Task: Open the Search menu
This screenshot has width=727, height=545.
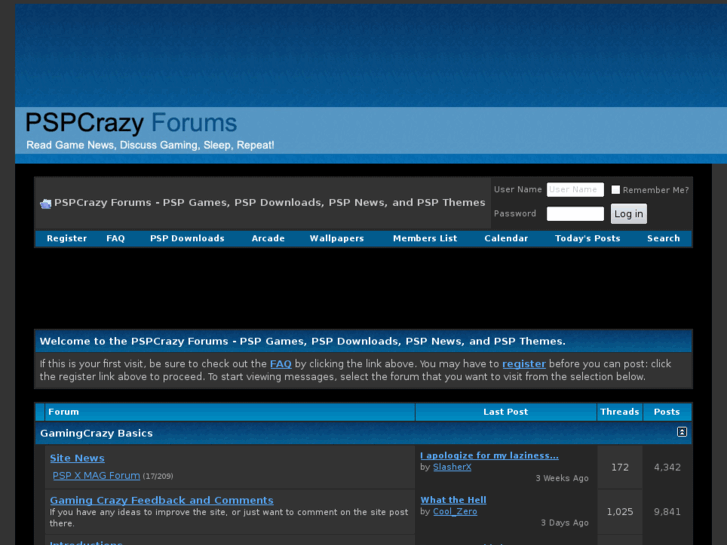Action: click(x=663, y=238)
